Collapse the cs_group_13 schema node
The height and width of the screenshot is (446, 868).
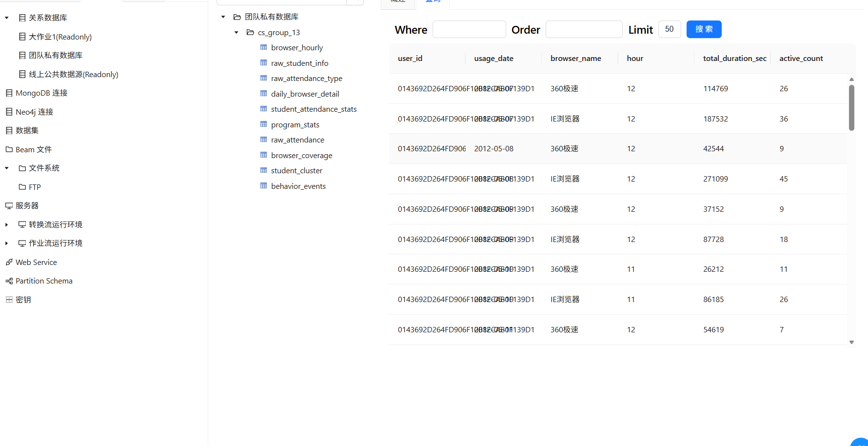pyautogui.click(x=237, y=32)
